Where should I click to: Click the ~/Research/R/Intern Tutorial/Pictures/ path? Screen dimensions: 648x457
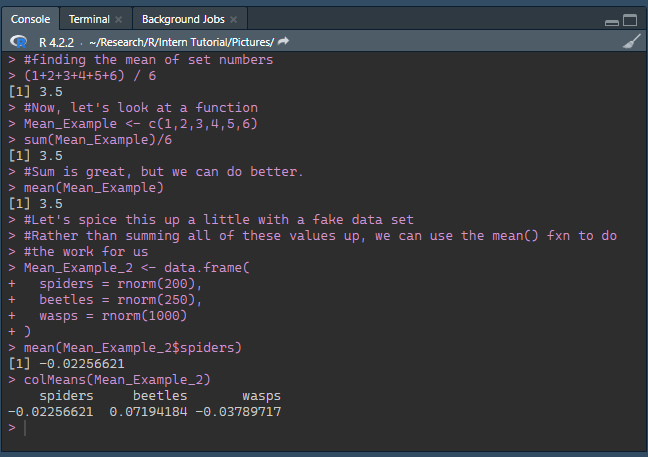pyautogui.click(x=181, y=42)
